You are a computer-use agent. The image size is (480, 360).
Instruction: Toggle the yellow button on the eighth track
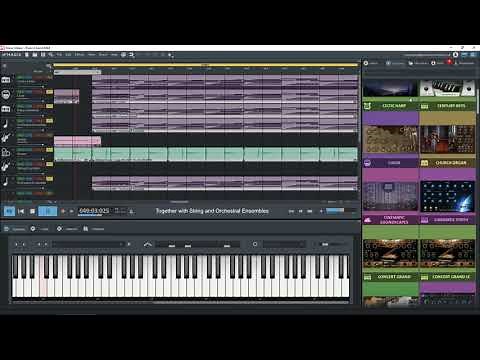[49, 179]
